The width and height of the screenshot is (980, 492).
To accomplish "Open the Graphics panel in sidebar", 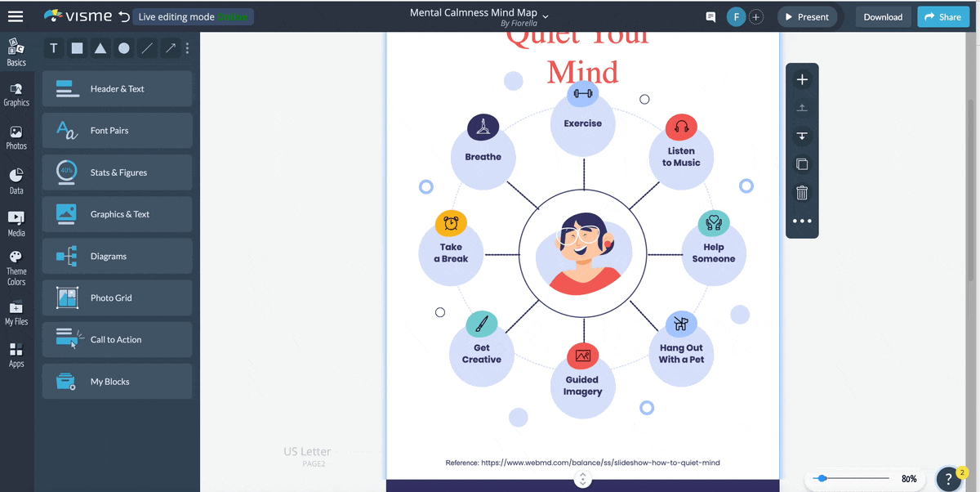I will (x=16, y=92).
